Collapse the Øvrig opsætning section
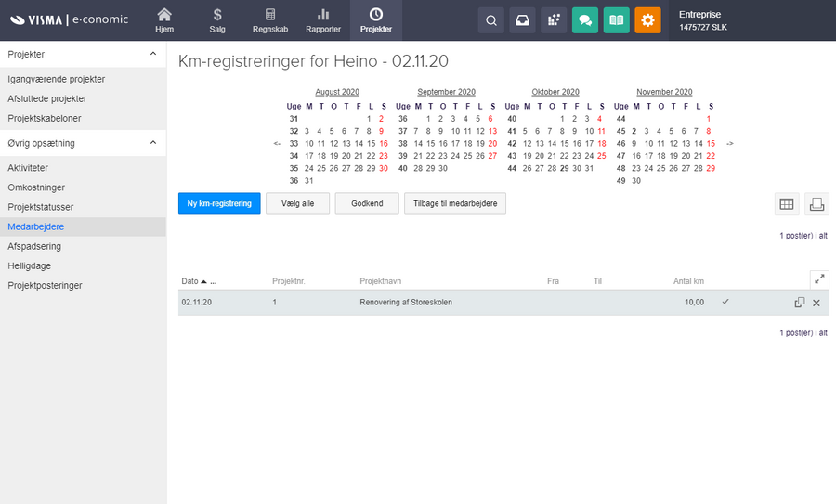This screenshot has width=836, height=504. point(153,143)
